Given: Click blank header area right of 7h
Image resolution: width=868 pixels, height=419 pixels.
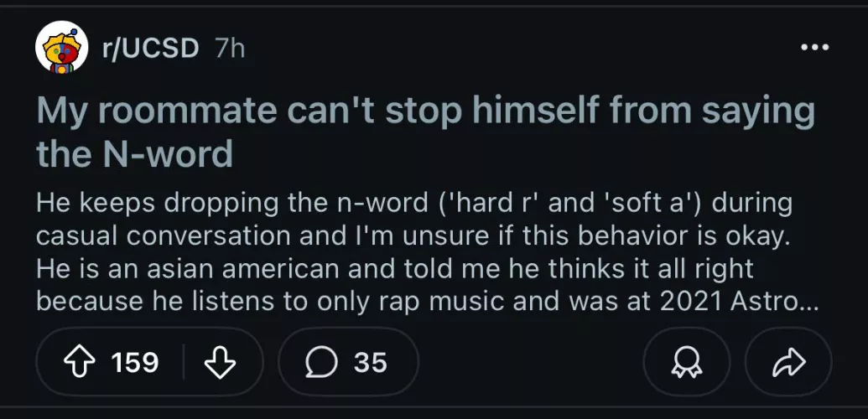Looking at the screenshot, I should pos(503,49).
